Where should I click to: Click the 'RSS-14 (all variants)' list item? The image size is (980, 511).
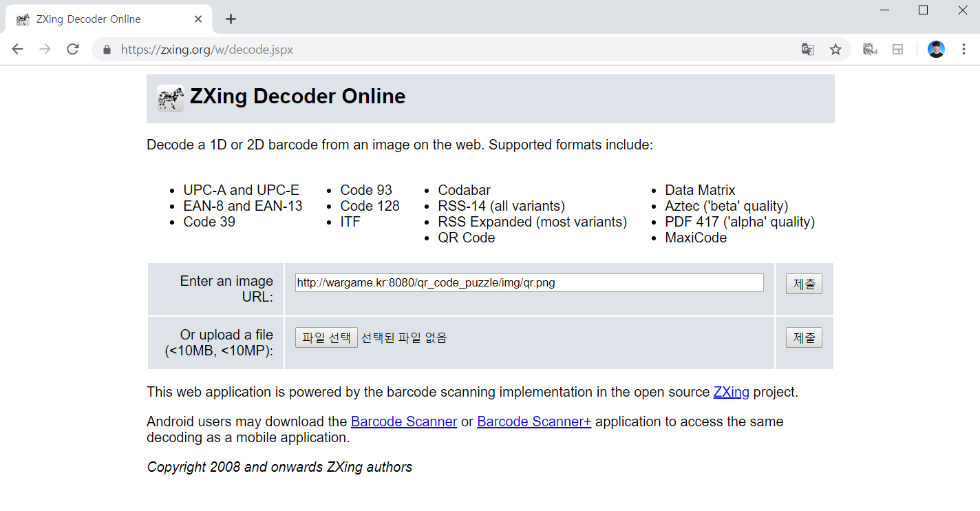[502, 206]
